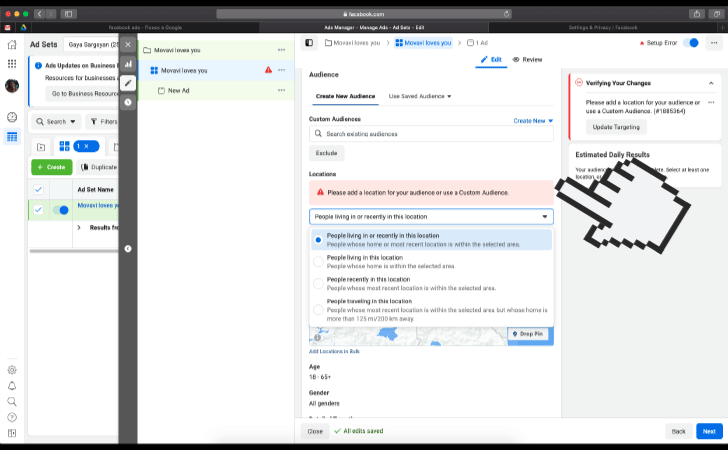
Task: Click the red warning triangle on ad set
Action: tap(268, 70)
